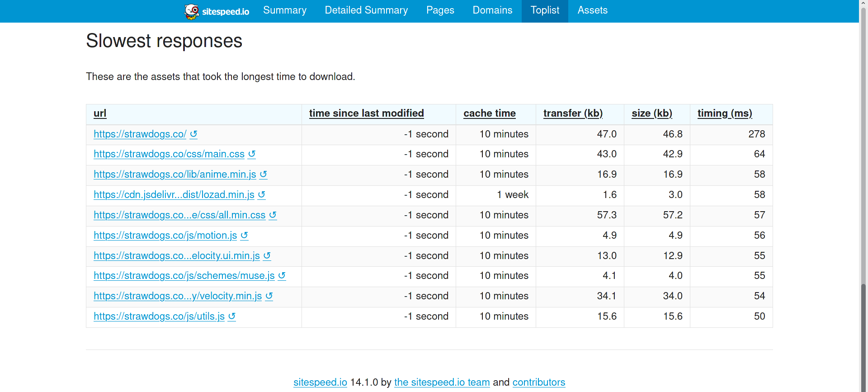Click the 43.0 transfer value
This screenshot has height=392, width=868.
pos(607,154)
